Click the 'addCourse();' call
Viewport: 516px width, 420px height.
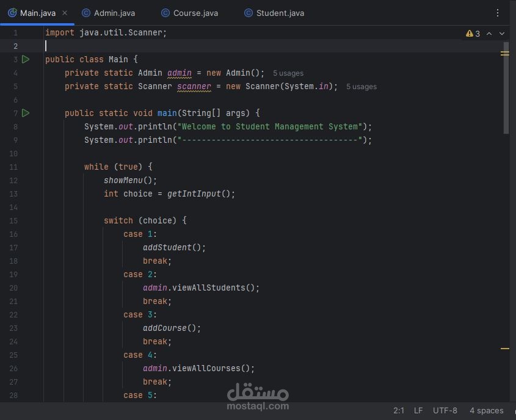coord(172,328)
